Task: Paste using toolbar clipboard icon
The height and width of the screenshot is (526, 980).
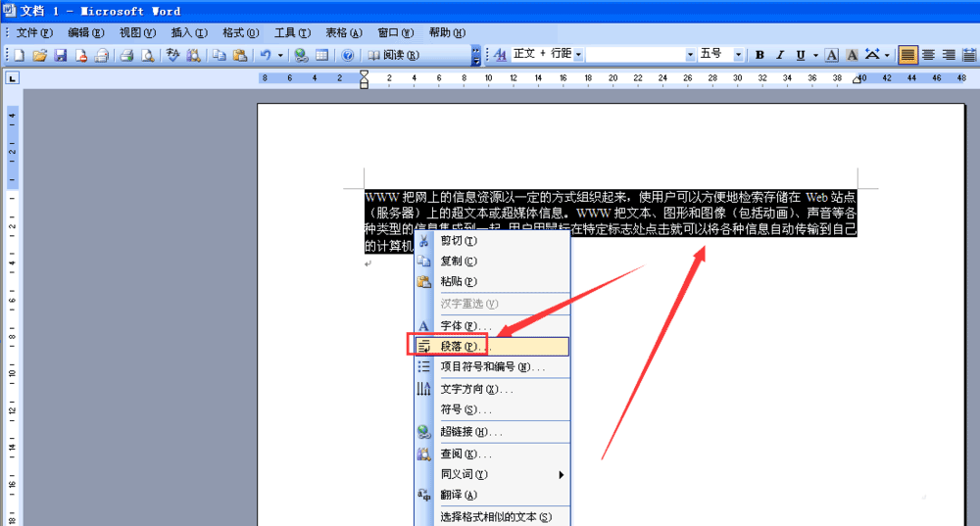Action: point(239,55)
